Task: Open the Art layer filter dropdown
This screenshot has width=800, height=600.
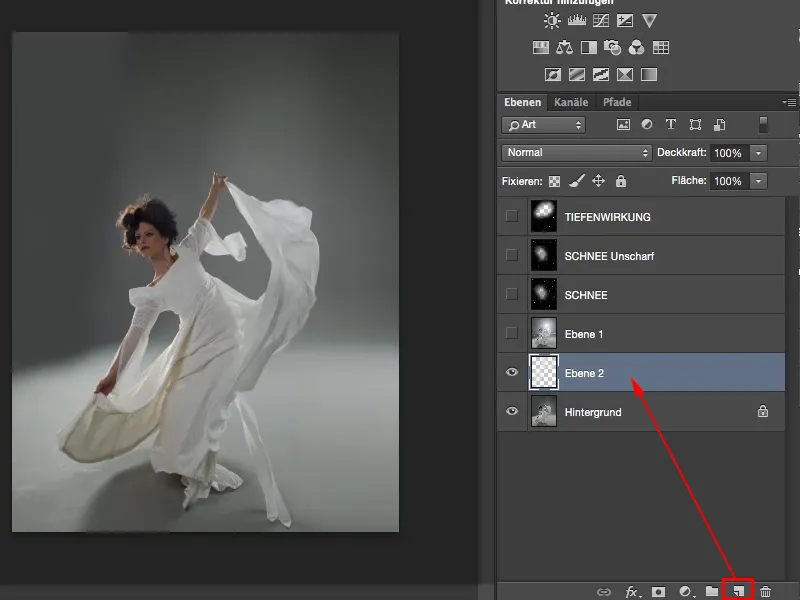Action: click(544, 125)
